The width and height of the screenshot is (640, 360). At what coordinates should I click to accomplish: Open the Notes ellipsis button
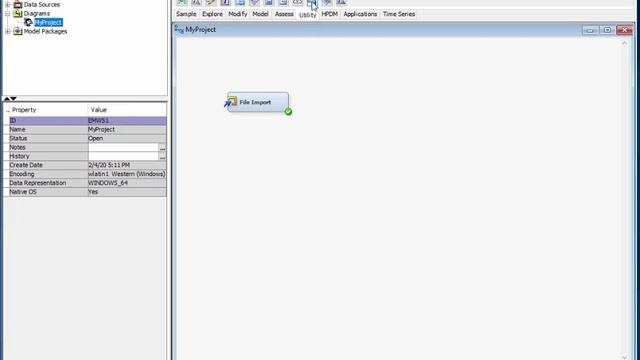[162, 147]
